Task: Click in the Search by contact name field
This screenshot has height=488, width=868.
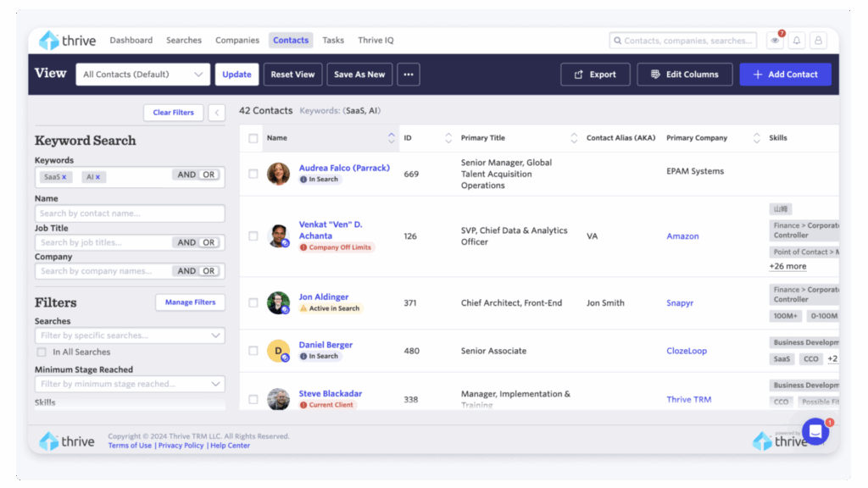Action: point(130,213)
